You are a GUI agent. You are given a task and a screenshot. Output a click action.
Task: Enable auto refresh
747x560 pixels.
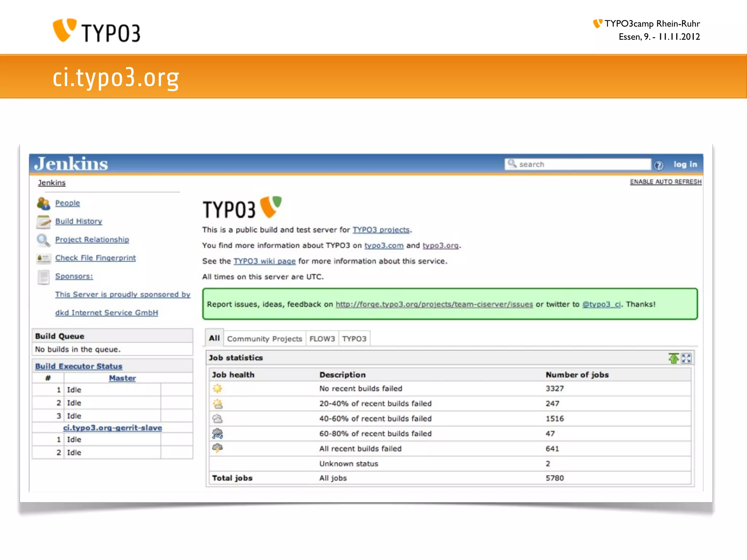coord(665,182)
